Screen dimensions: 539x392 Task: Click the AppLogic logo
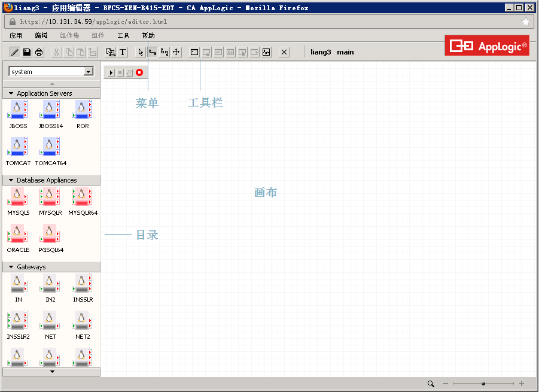point(487,45)
